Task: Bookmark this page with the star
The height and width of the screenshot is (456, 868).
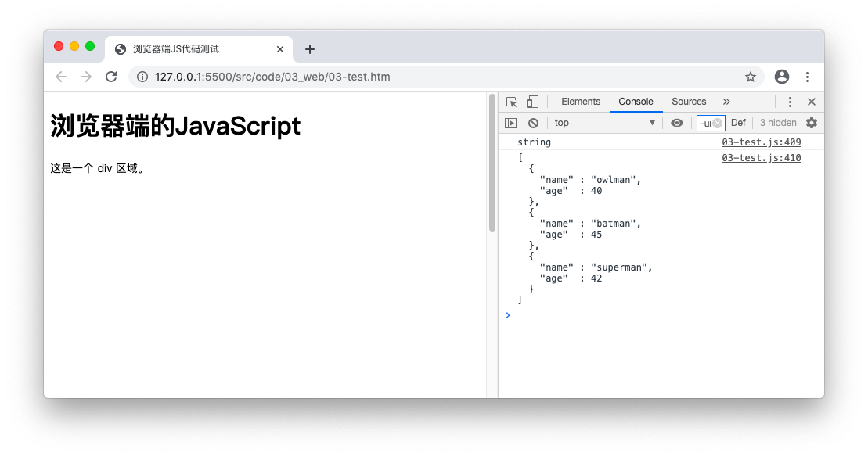Action: point(751,77)
